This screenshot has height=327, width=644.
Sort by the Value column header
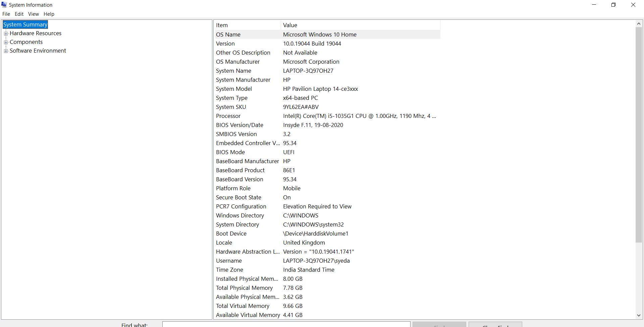point(361,25)
